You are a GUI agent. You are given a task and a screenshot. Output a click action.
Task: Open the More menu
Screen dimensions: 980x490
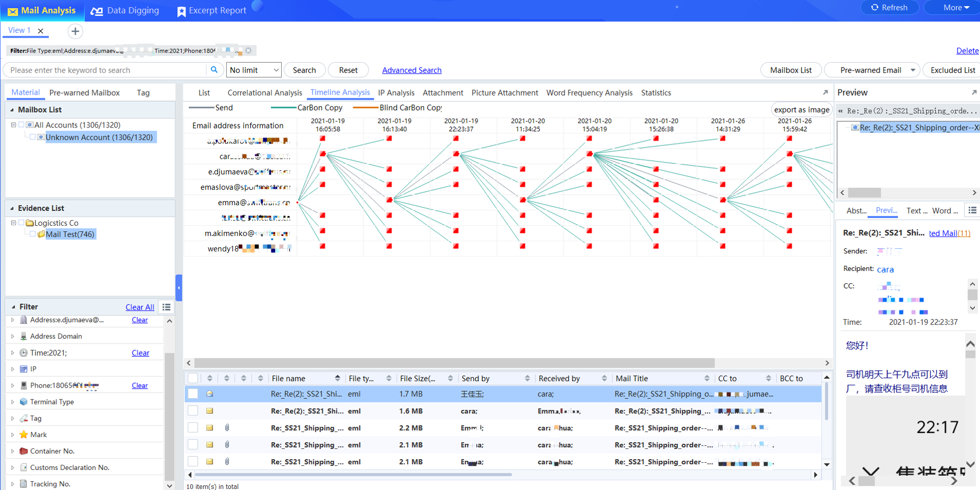954,8
